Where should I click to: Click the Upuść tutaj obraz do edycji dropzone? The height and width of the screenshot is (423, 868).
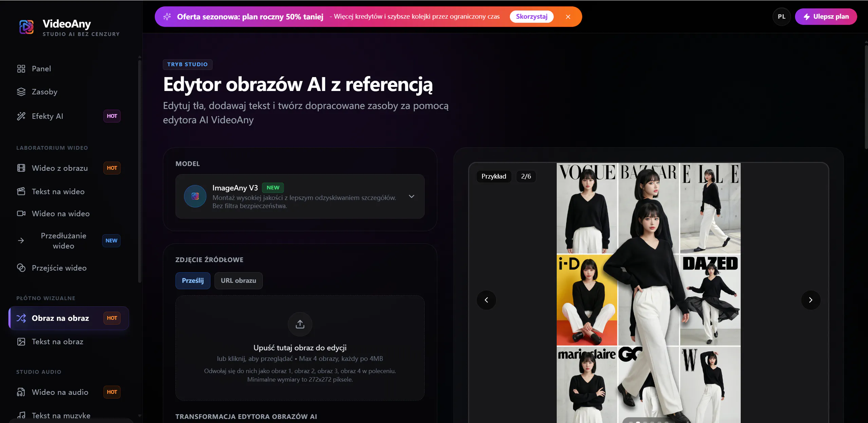tap(300, 348)
